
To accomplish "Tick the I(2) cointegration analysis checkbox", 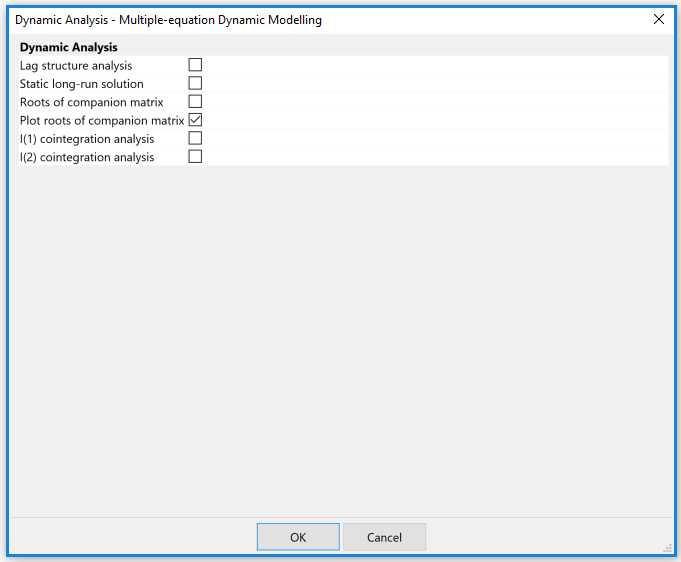I will coord(195,156).
